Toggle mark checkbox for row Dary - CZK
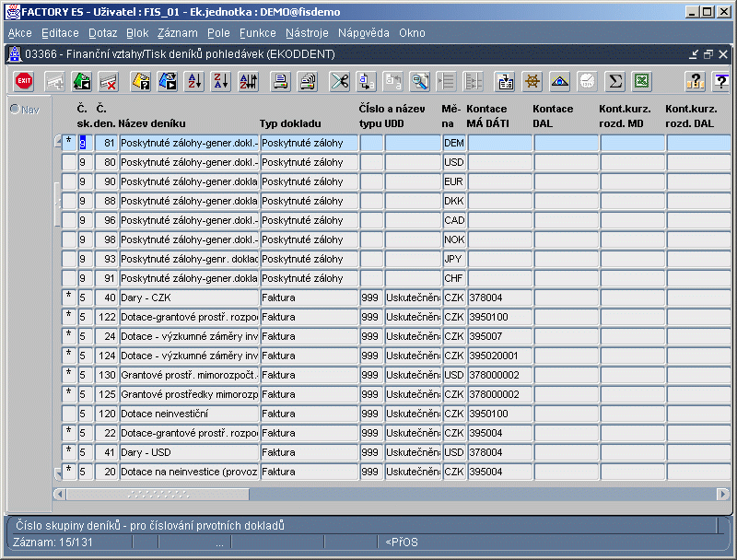Image resolution: width=737 pixels, height=560 pixels. pyautogui.click(x=69, y=297)
